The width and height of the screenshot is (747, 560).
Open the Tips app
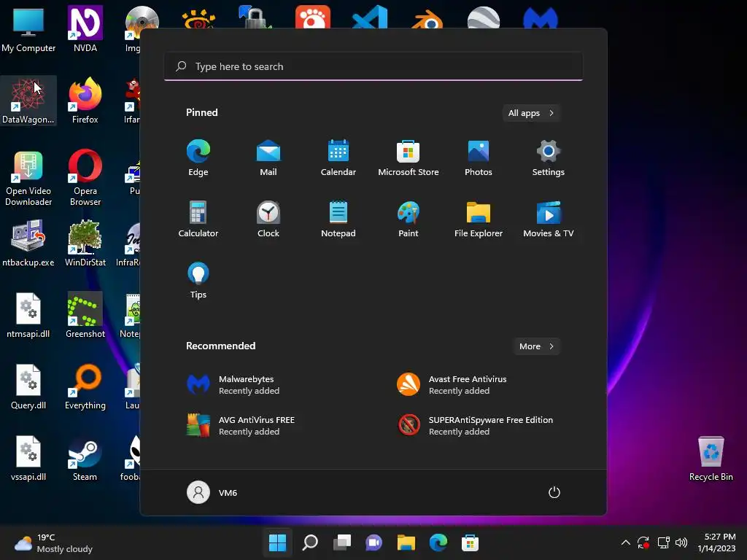[198, 281]
